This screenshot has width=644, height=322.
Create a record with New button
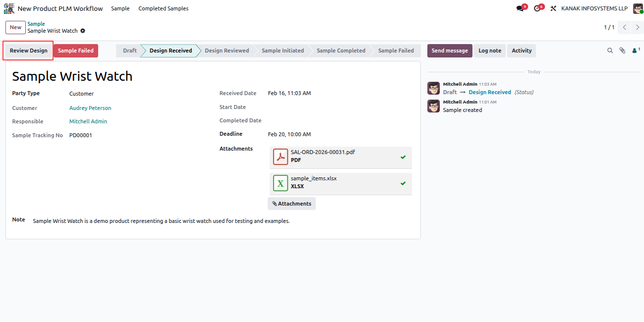click(x=16, y=27)
